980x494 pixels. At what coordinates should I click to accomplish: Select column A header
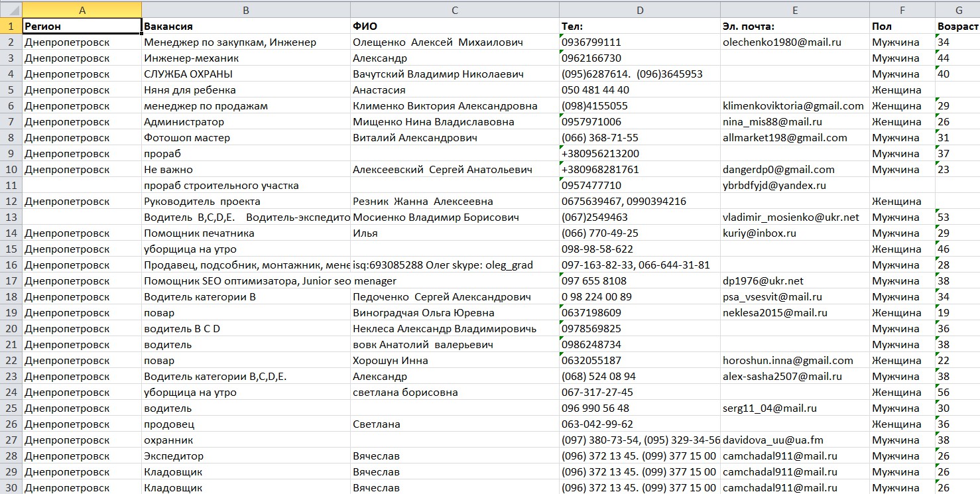click(x=82, y=10)
